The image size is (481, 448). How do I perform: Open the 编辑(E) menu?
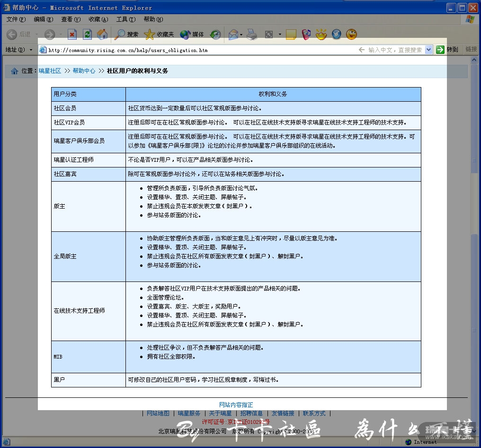pyautogui.click(x=44, y=19)
